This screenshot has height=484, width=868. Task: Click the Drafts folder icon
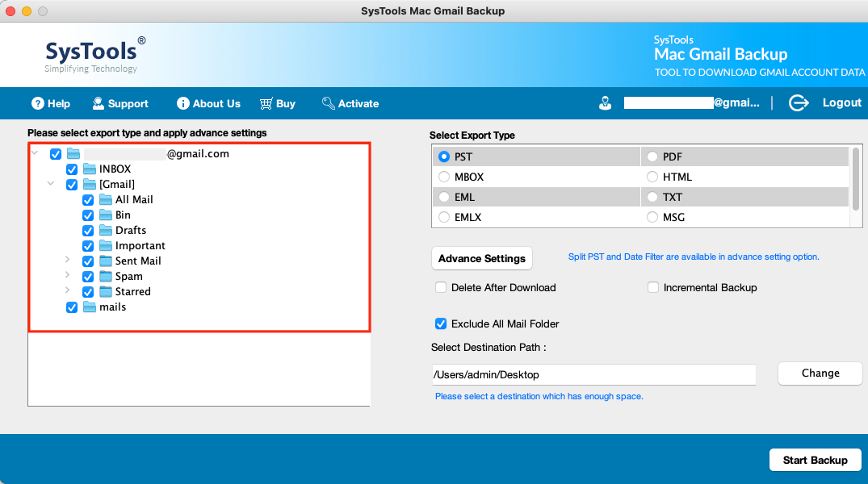click(106, 230)
